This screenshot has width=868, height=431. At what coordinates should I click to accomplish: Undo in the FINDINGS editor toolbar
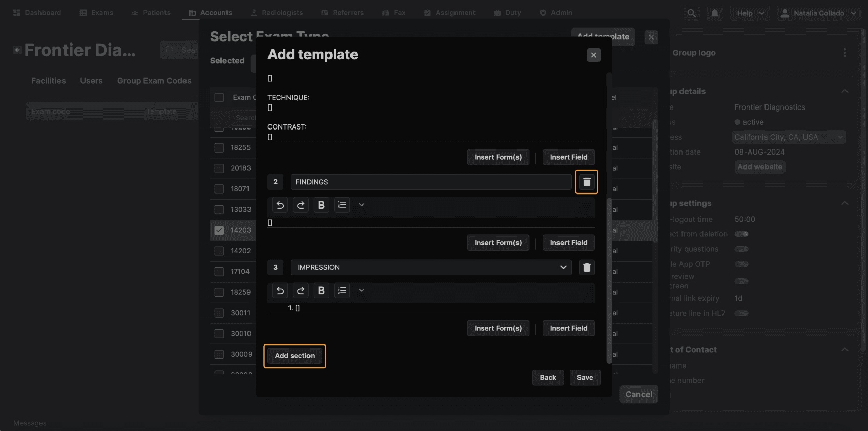pyautogui.click(x=280, y=205)
